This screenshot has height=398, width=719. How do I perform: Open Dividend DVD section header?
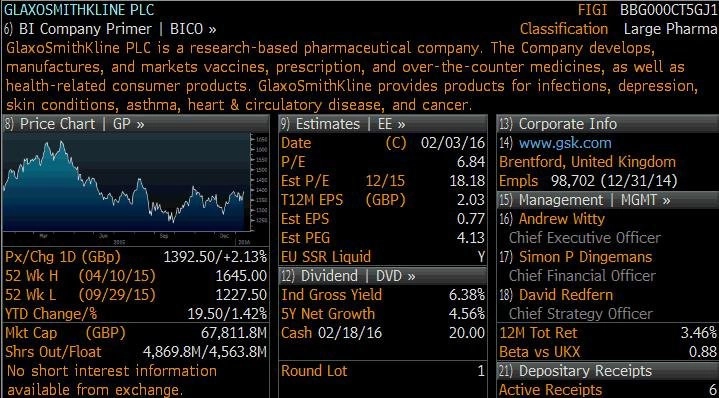382,276
